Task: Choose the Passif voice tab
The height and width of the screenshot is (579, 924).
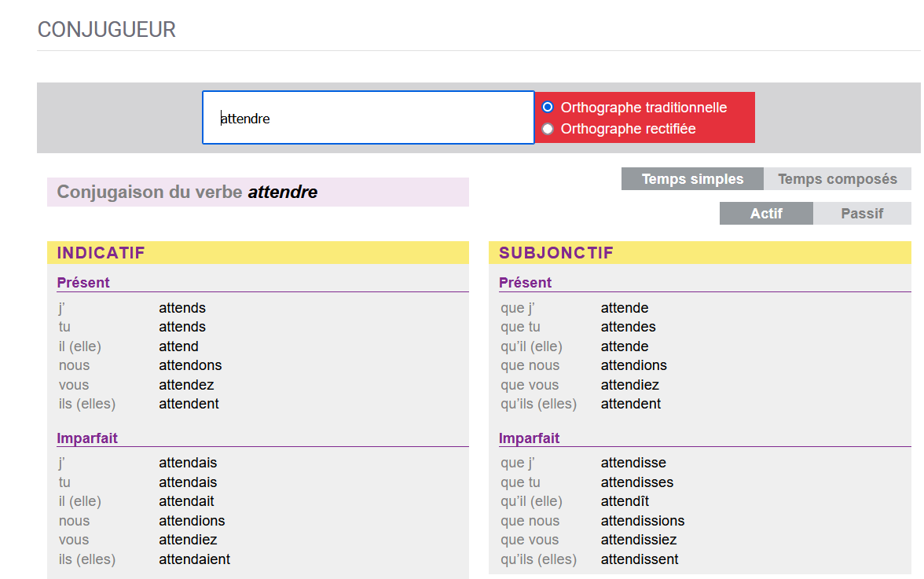Action: (862, 214)
